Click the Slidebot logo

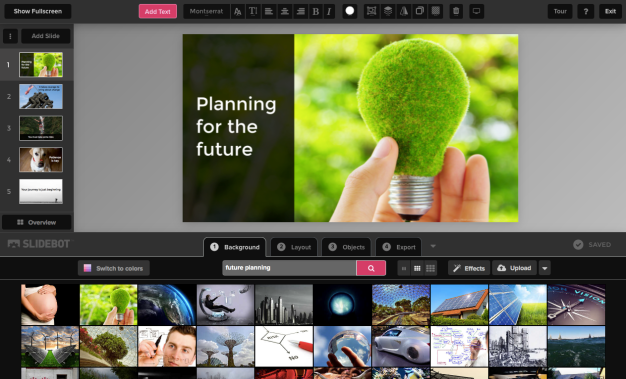pyautogui.click(x=39, y=244)
